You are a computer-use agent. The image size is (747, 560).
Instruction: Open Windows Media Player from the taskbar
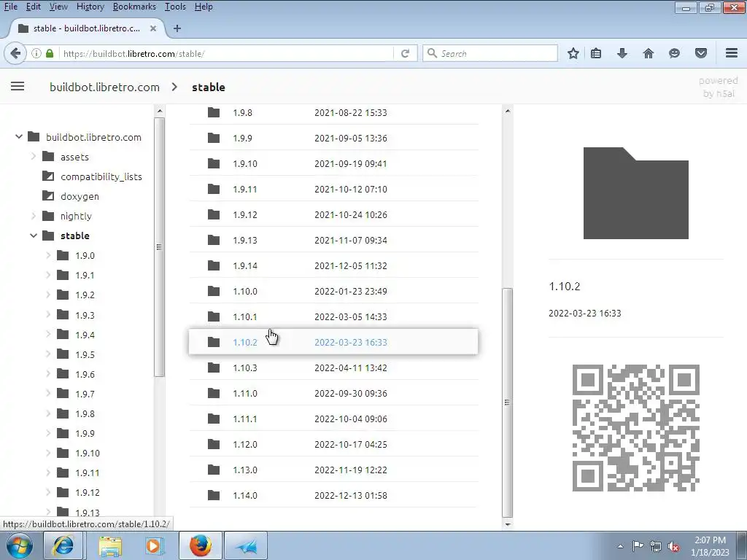[154, 545]
